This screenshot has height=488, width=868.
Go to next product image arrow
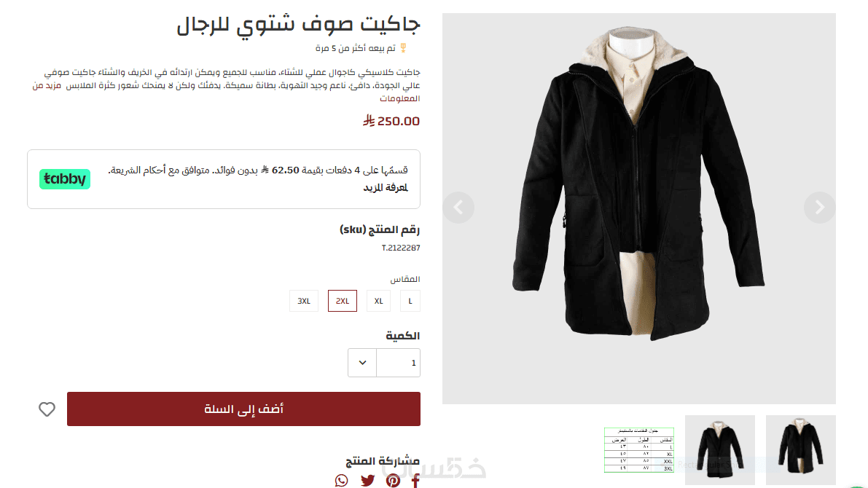click(819, 208)
